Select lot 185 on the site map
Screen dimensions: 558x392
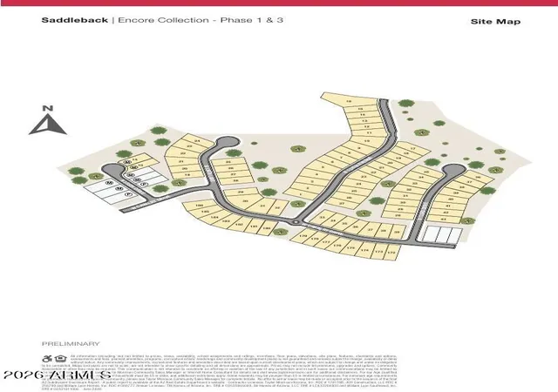pyautogui.click(x=206, y=212)
